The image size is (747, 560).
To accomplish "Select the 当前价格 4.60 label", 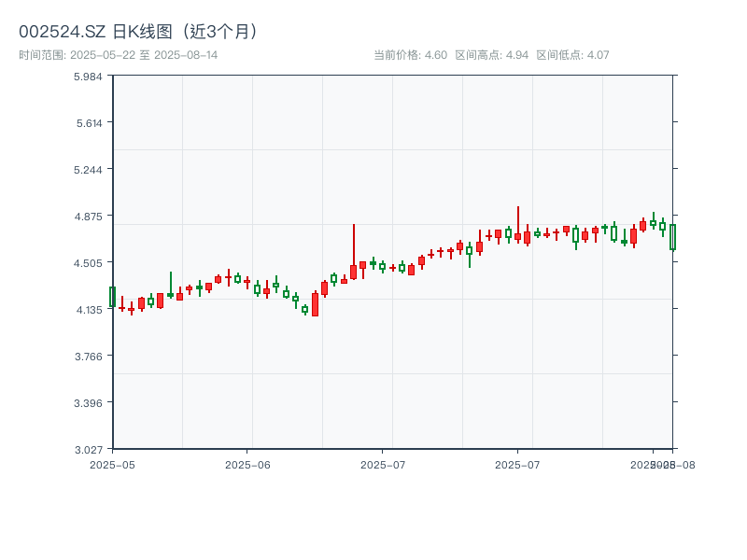I will click(410, 55).
